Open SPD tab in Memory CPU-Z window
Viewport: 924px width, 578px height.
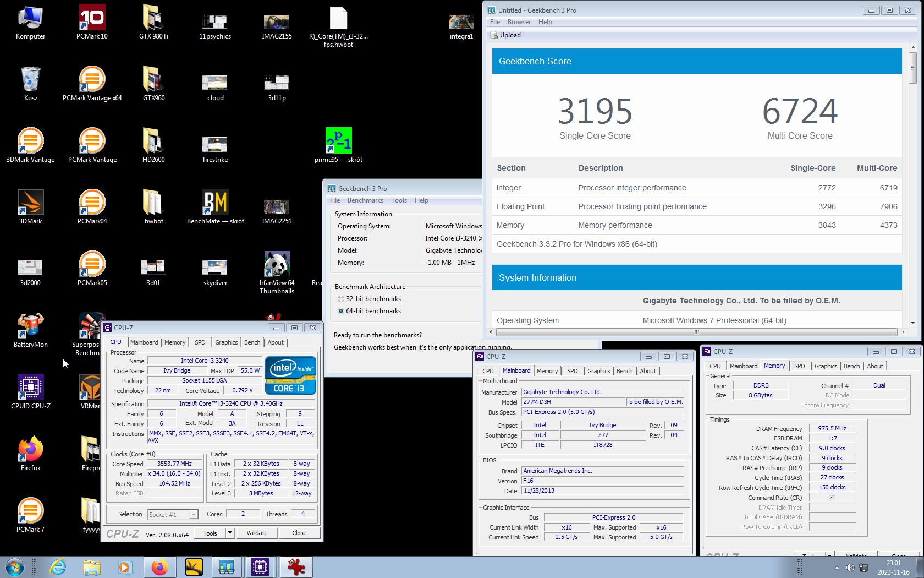tap(800, 366)
